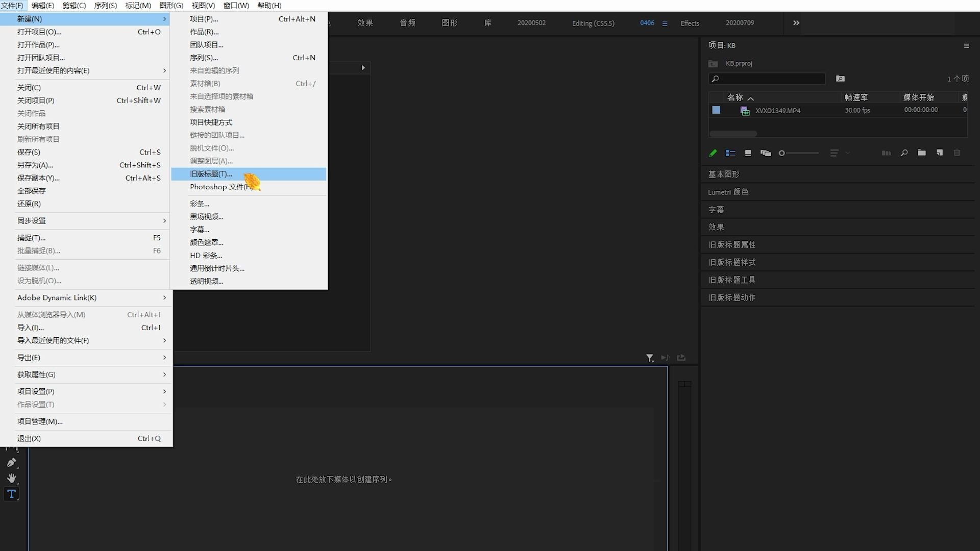
Task: Select the Hand tool
Action: click(x=11, y=478)
